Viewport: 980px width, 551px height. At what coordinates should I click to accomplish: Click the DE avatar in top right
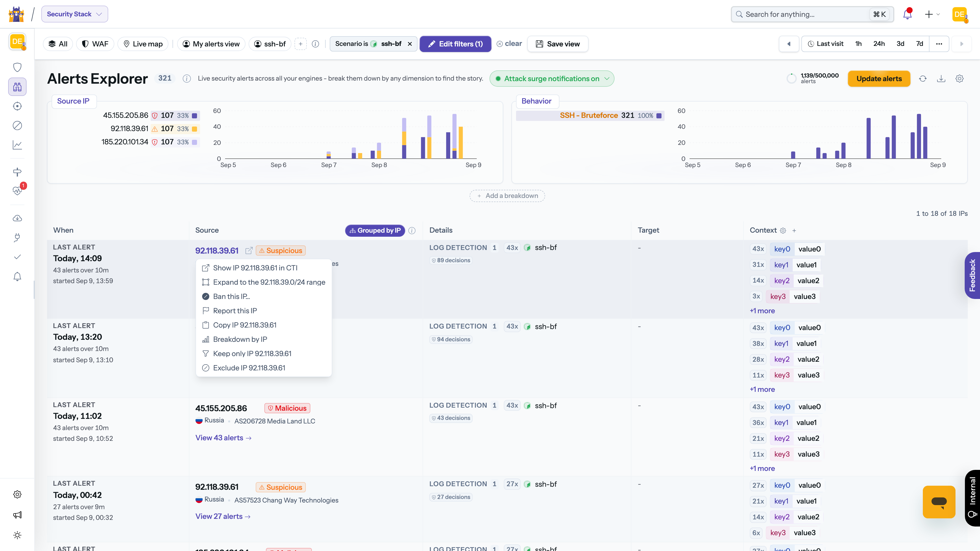coord(960,15)
